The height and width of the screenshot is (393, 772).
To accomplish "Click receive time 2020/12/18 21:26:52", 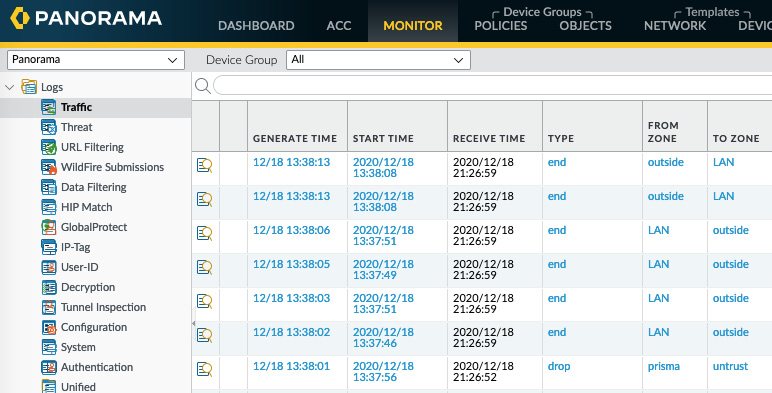I will (x=483, y=371).
